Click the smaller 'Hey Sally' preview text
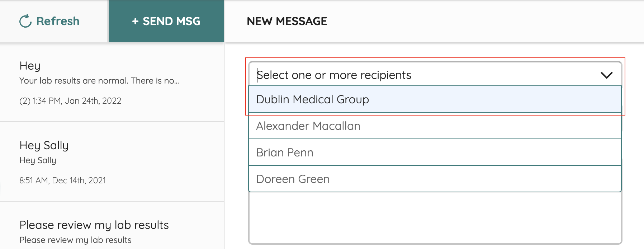 (38, 160)
